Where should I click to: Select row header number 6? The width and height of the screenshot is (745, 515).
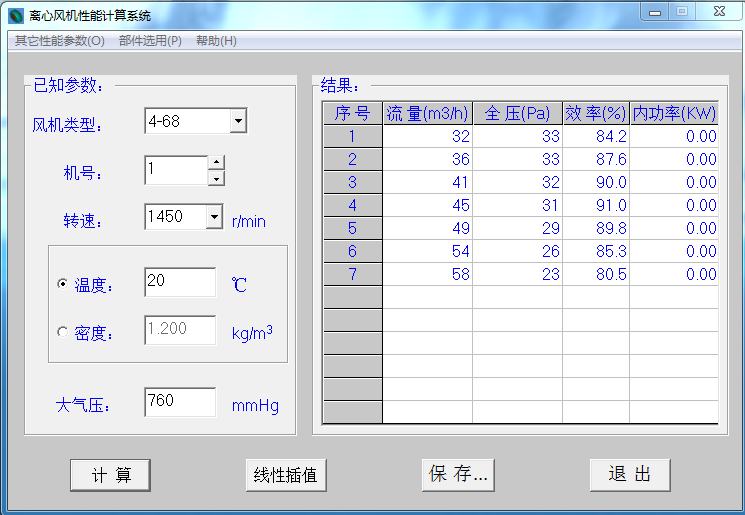[353, 251]
